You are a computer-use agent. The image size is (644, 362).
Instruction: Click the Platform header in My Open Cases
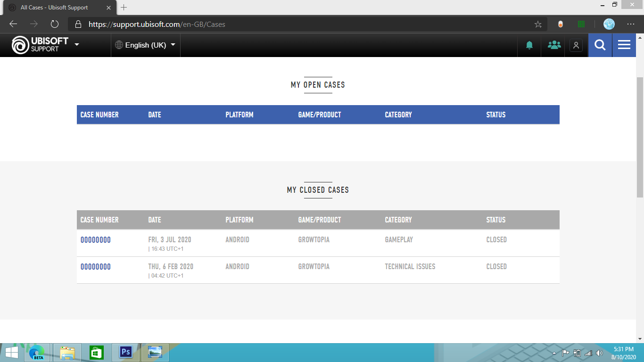(239, 115)
